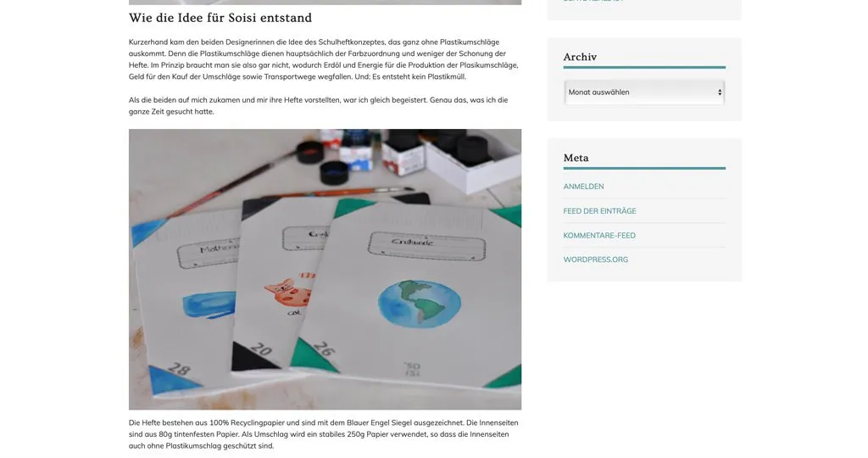Open the Kommentare-Feed link
The image size is (868, 458).
pyautogui.click(x=599, y=236)
